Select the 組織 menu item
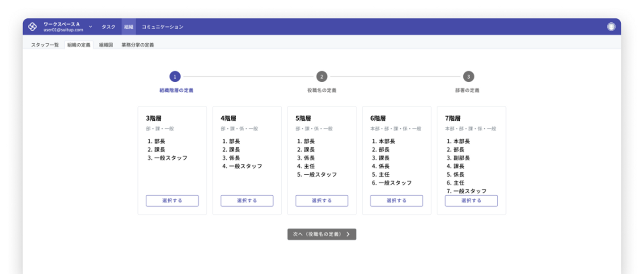 pyautogui.click(x=129, y=27)
